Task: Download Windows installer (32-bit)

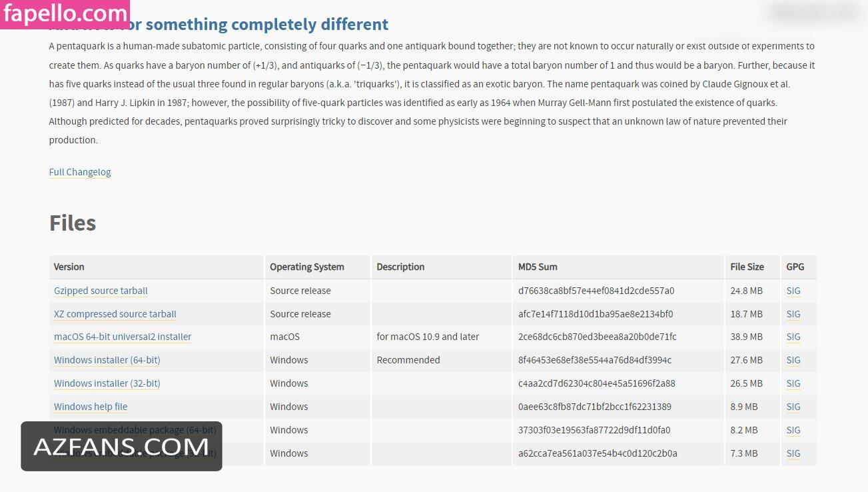Action: (x=107, y=383)
